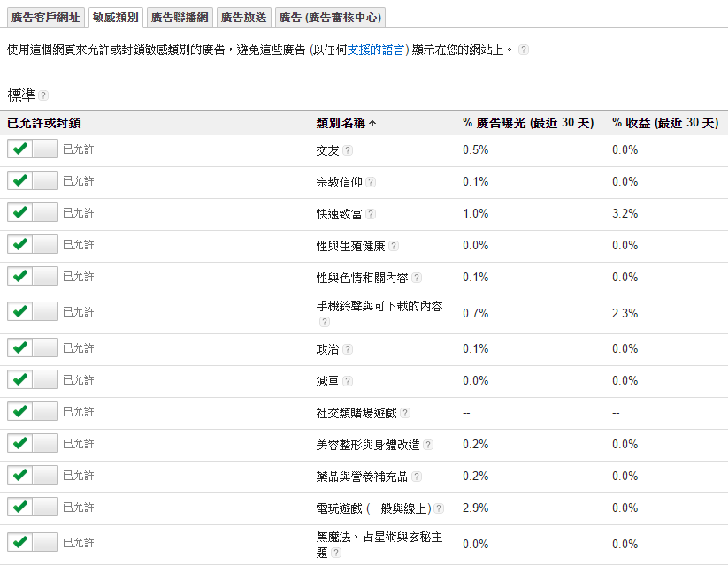Open help for 性與生殖健康 category
Viewport: 728px width, 565px height.
coord(395,245)
